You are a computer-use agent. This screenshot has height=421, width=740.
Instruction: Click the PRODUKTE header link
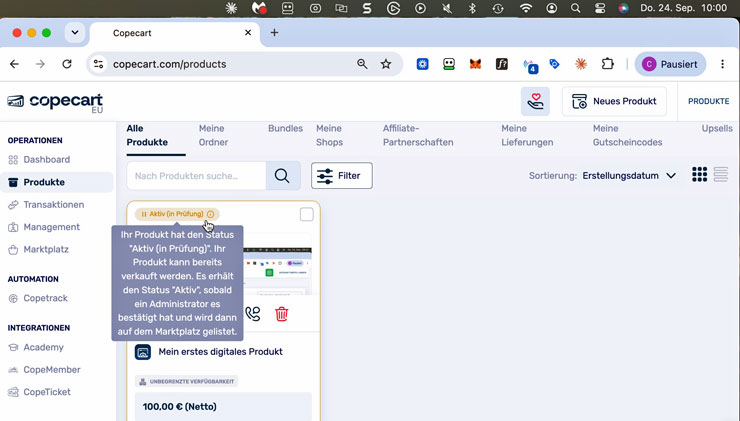708,101
